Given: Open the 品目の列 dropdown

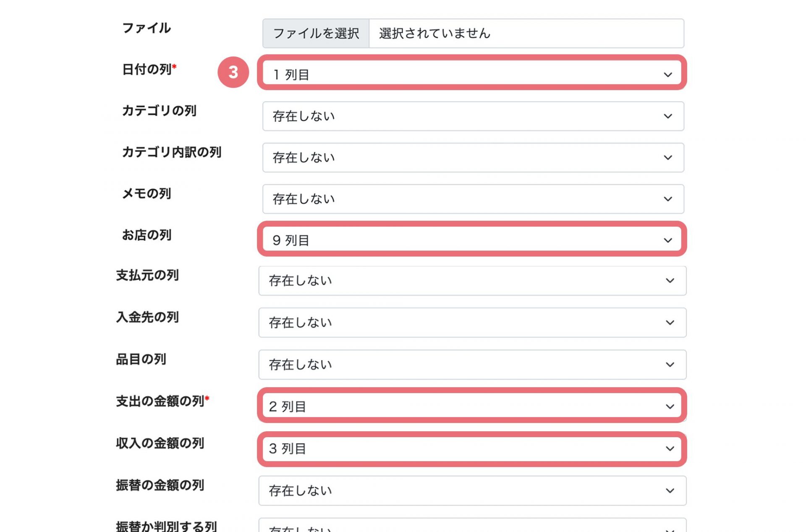Looking at the screenshot, I should coord(472,364).
